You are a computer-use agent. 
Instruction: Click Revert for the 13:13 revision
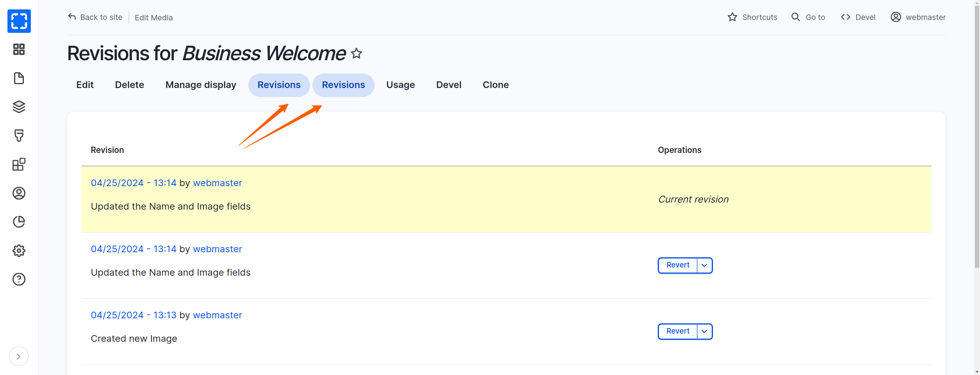[x=678, y=331]
